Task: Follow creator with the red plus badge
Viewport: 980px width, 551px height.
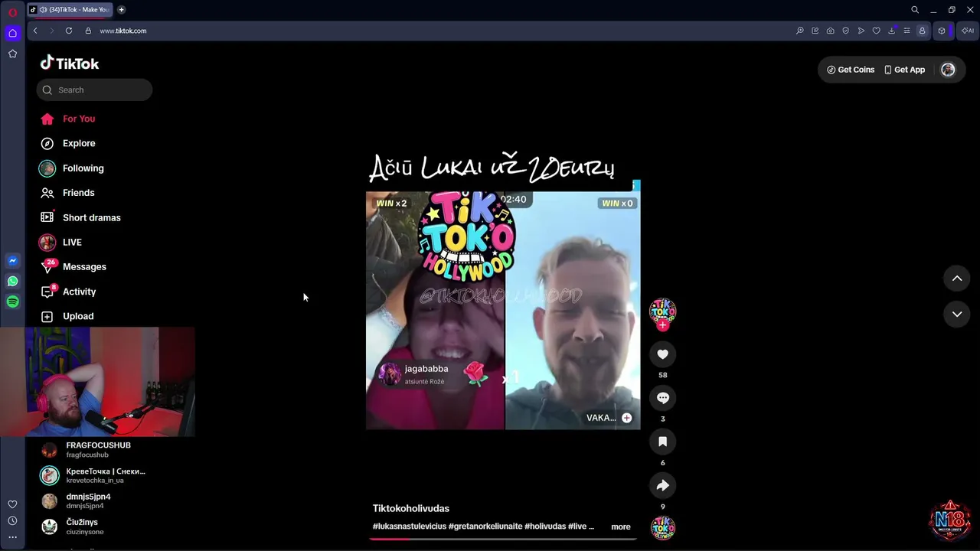Action: point(663,325)
